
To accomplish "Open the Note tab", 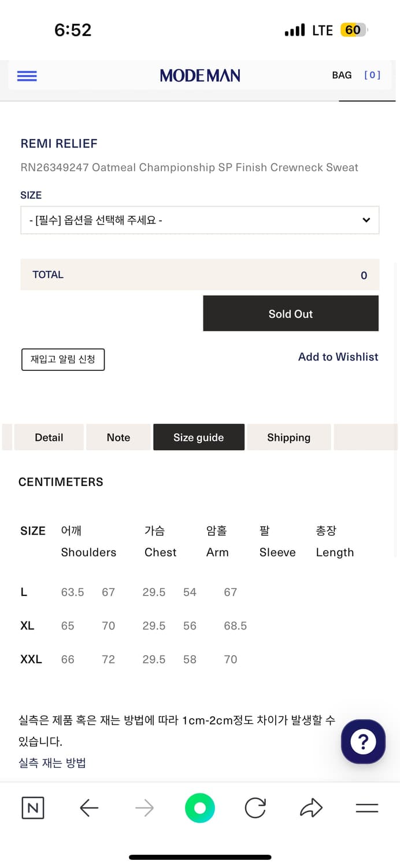I will click(x=118, y=437).
